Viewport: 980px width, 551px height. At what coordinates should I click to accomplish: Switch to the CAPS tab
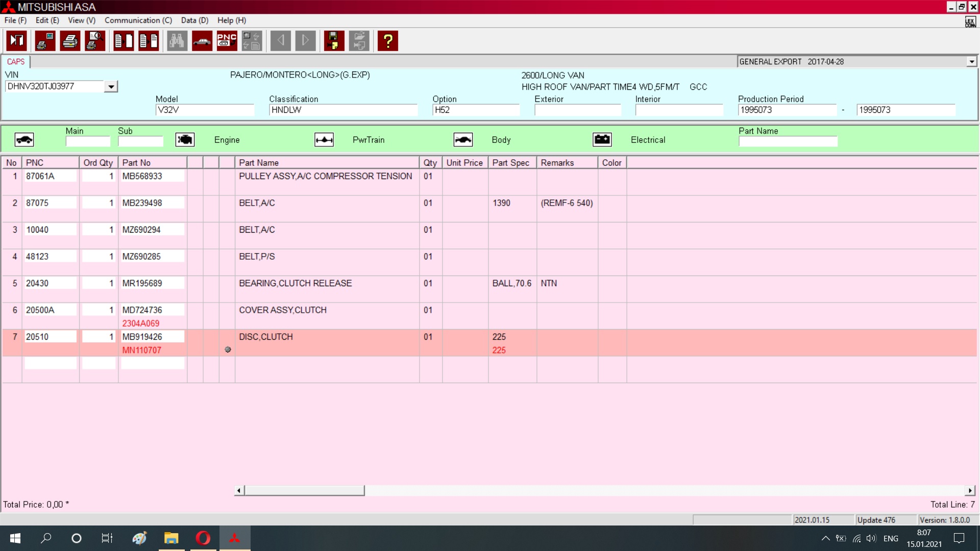(x=16, y=62)
